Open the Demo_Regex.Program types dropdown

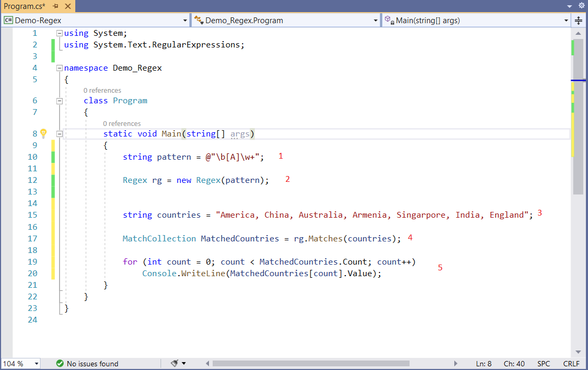point(376,20)
